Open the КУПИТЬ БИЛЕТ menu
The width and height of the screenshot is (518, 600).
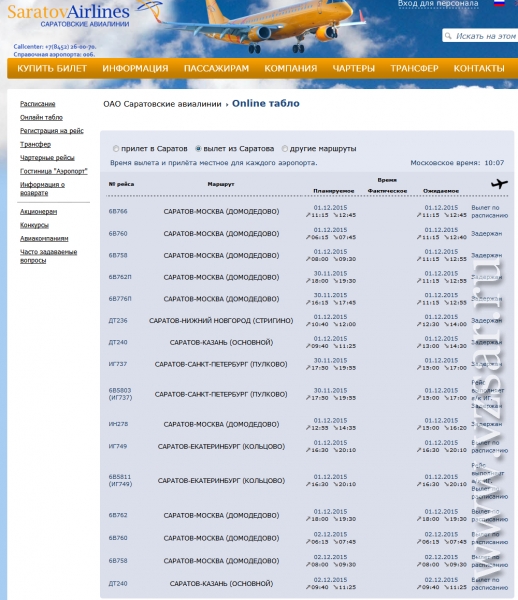tap(52, 68)
